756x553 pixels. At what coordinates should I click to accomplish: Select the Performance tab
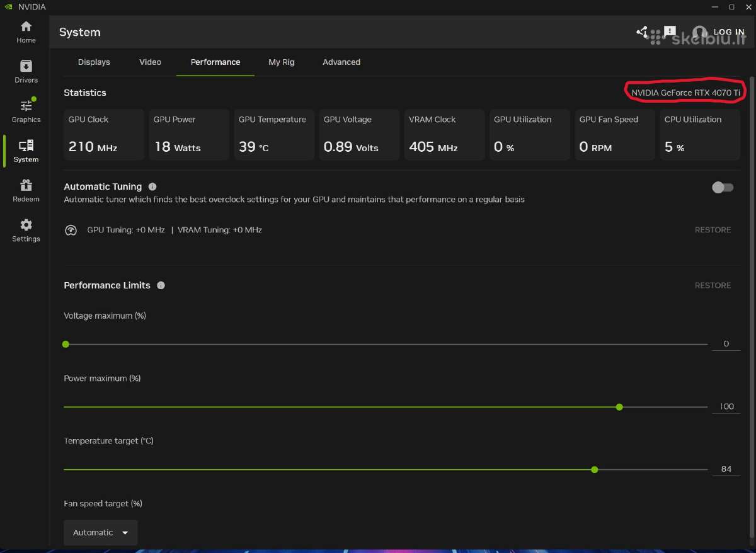pyautogui.click(x=215, y=62)
